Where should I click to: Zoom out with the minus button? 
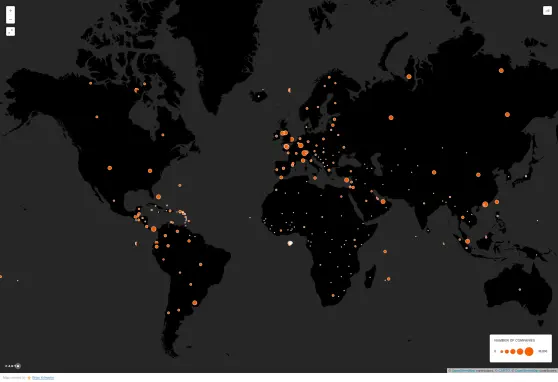[10, 19]
